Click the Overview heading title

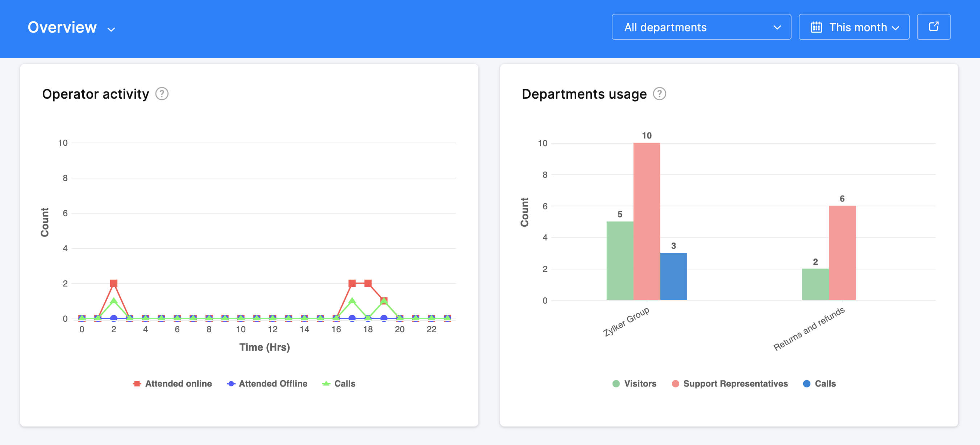pyautogui.click(x=62, y=27)
